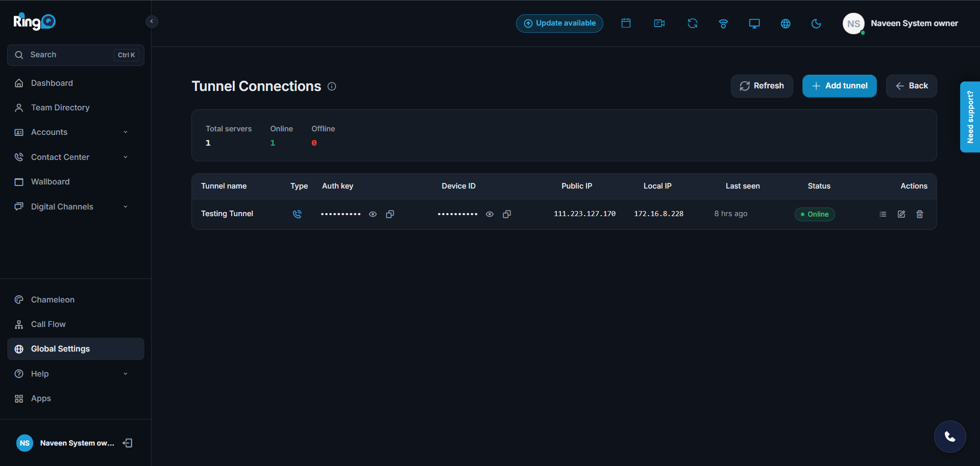
Task: Reveal the Device ID with eye icon
Action: point(489,214)
